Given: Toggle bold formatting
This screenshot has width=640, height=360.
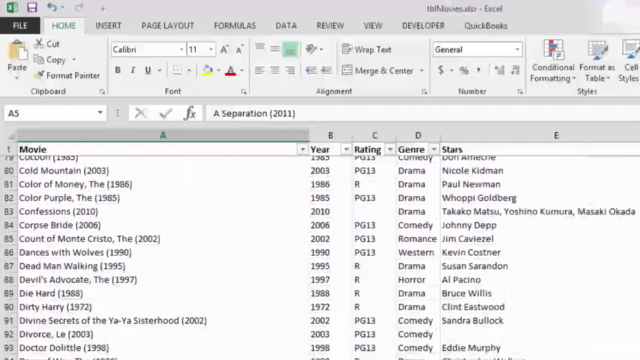Looking at the screenshot, I should pos(118,70).
